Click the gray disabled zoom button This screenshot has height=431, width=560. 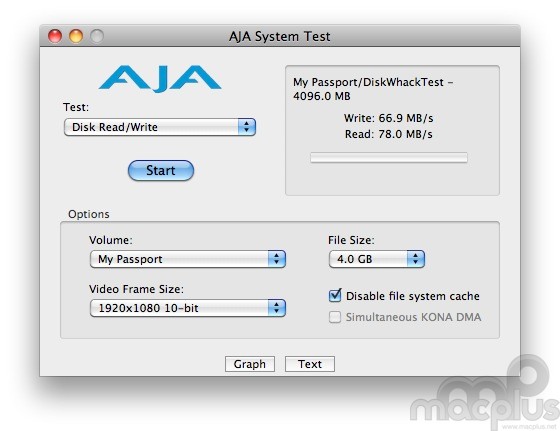tap(97, 36)
